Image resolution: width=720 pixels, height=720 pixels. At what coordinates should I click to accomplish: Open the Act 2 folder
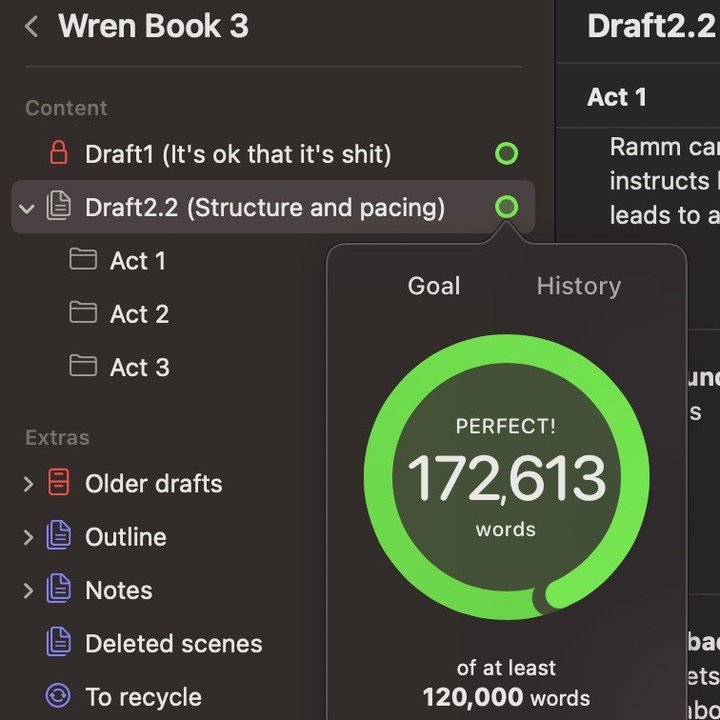point(140,314)
